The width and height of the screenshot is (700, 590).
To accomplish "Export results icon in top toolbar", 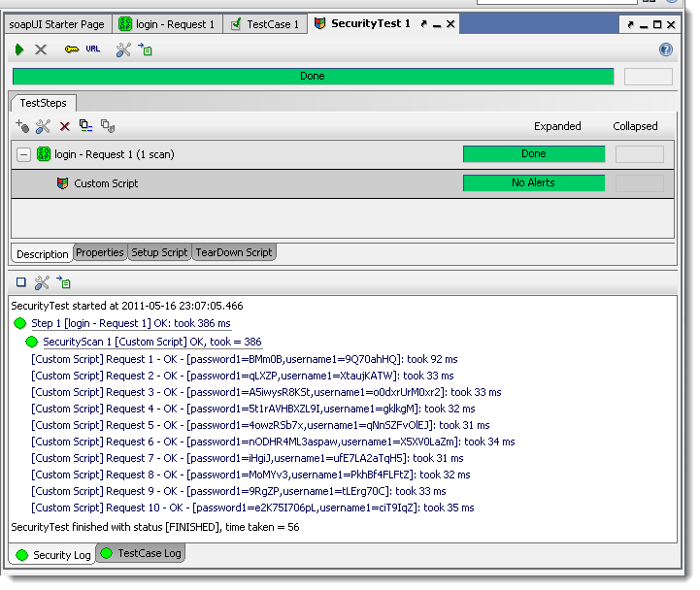I will [x=145, y=49].
